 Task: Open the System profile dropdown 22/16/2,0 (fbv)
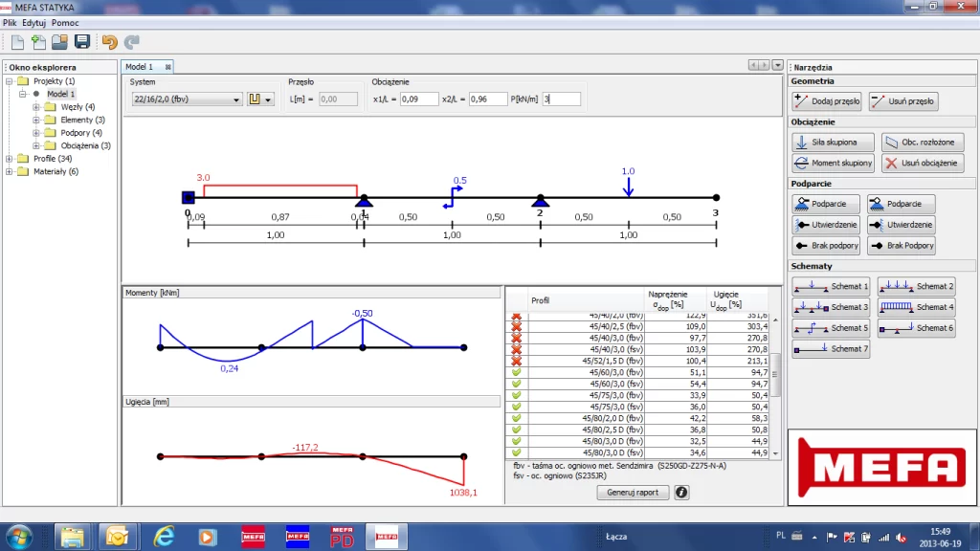(x=187, y=99)
